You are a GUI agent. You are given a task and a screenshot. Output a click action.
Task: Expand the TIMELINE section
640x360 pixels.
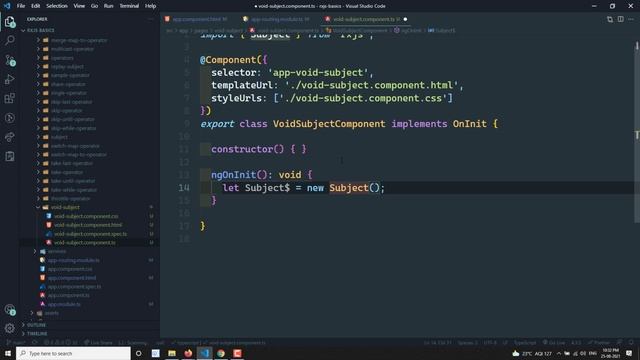point(38,333)
